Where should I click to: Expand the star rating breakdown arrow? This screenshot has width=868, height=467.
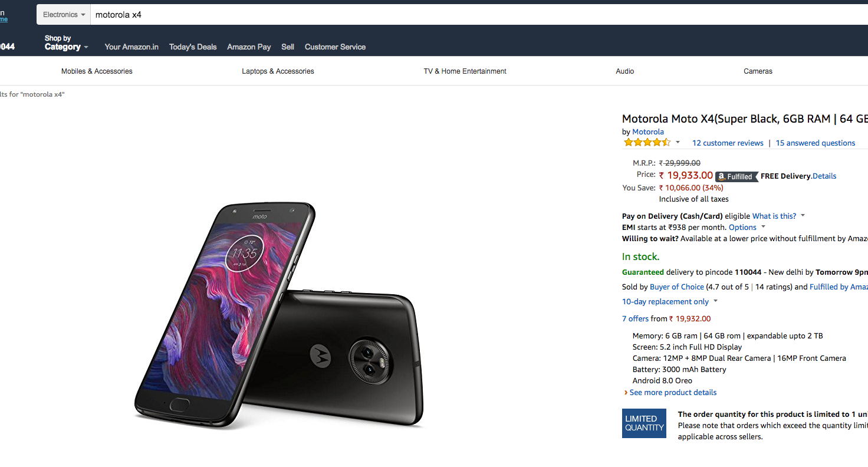tap(678, 143)
